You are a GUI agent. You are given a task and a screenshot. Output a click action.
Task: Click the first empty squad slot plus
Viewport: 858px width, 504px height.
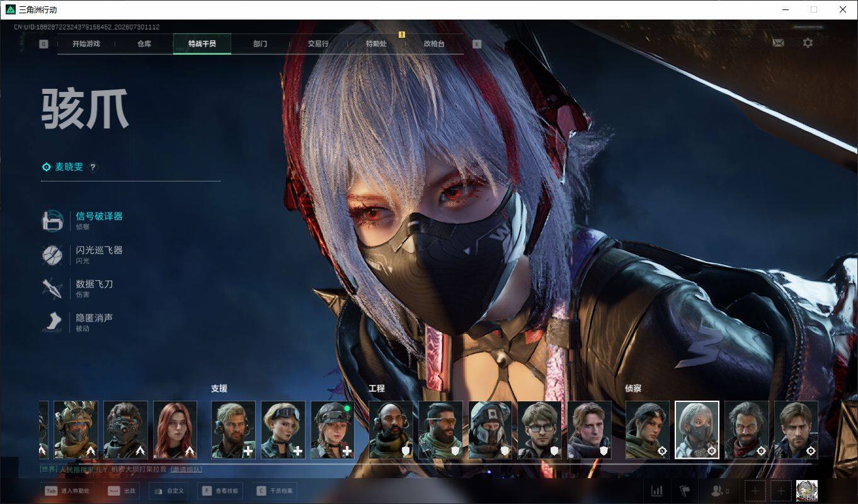click(755, 491)
